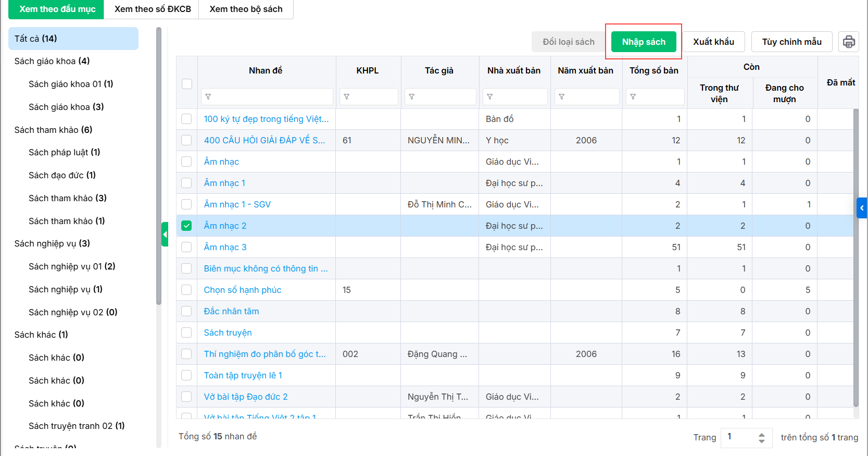Collapse the left category panel with green arrow
868x456 pixels.
click(165, 235)
